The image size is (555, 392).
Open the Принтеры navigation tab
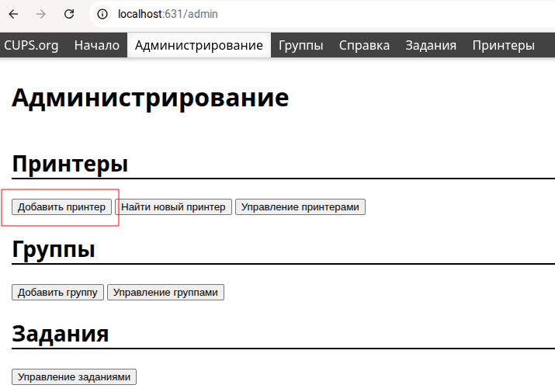pos(503,45)
